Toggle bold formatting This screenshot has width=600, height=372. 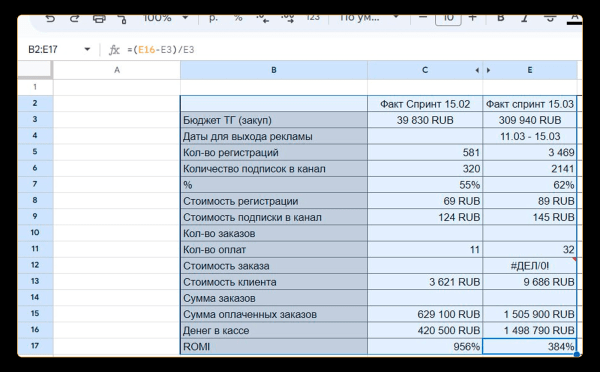(500, 18)
